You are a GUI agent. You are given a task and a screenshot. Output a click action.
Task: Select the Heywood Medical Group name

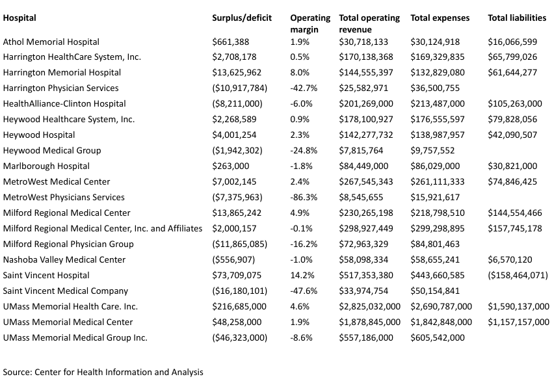coord(52,151)
